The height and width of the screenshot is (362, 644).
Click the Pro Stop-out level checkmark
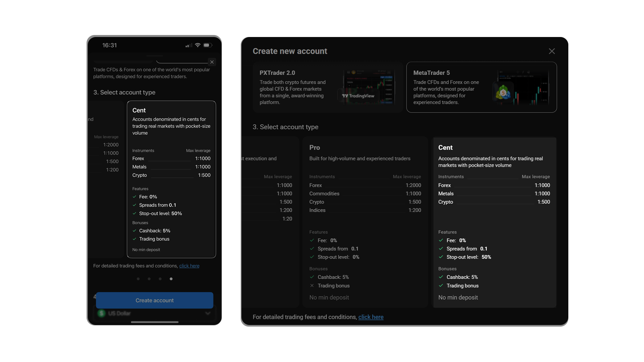[x=312, y=257]
